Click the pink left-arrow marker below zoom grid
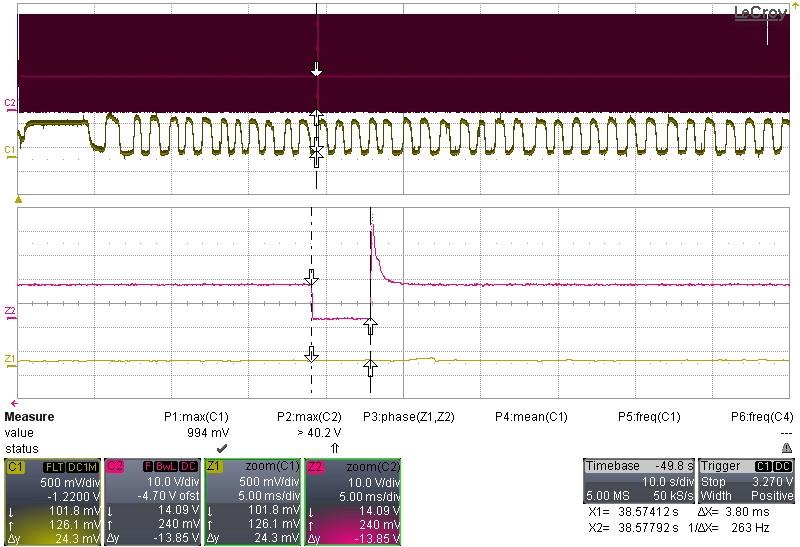 [14, 403]
